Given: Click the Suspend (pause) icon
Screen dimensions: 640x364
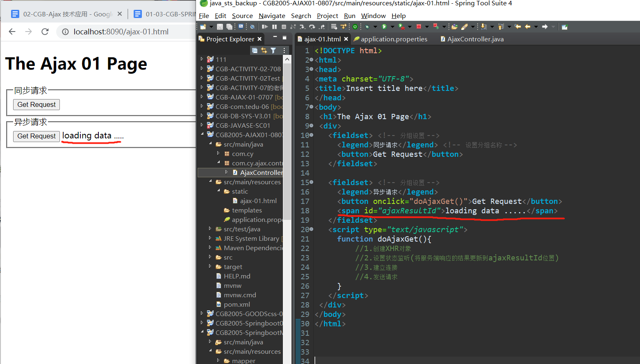Looking at the screenshot, I should click(274, 27).
